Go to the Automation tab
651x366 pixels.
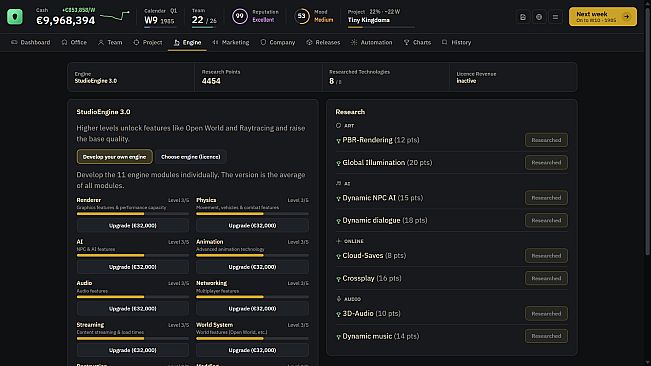(372, 42)
